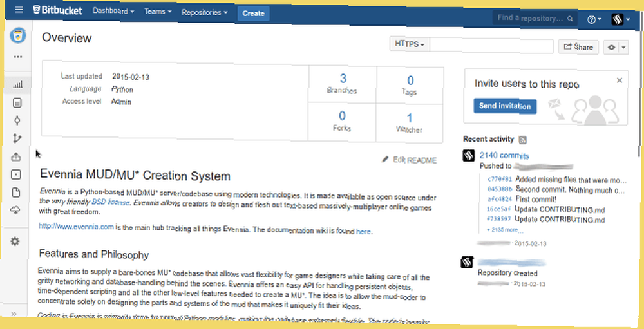
Task: Open the Commits sidebar icon
Action: click(17, 120)
